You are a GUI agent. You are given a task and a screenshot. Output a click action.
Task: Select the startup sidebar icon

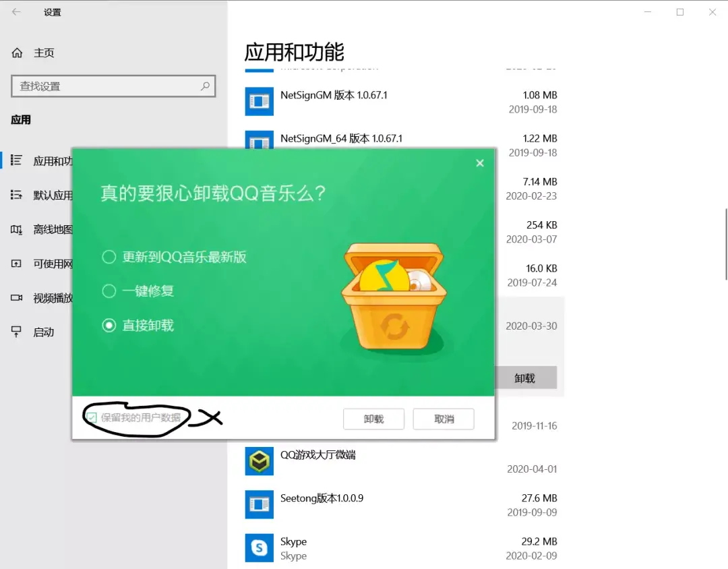(x=16, y=332)
